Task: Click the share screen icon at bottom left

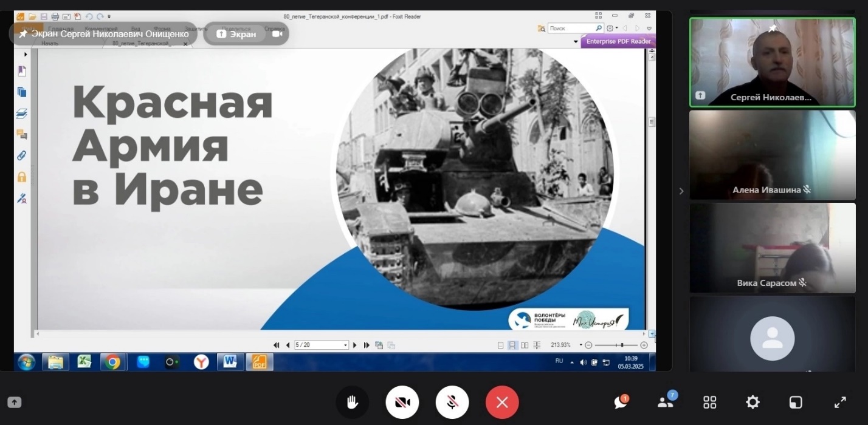Action: tap(15, 402)
